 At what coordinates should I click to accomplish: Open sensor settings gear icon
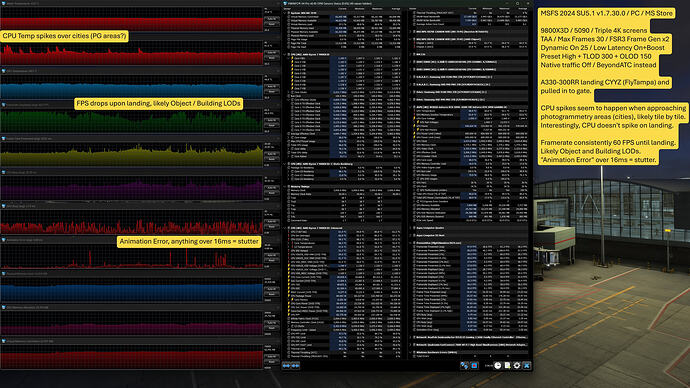click(517, 366)
